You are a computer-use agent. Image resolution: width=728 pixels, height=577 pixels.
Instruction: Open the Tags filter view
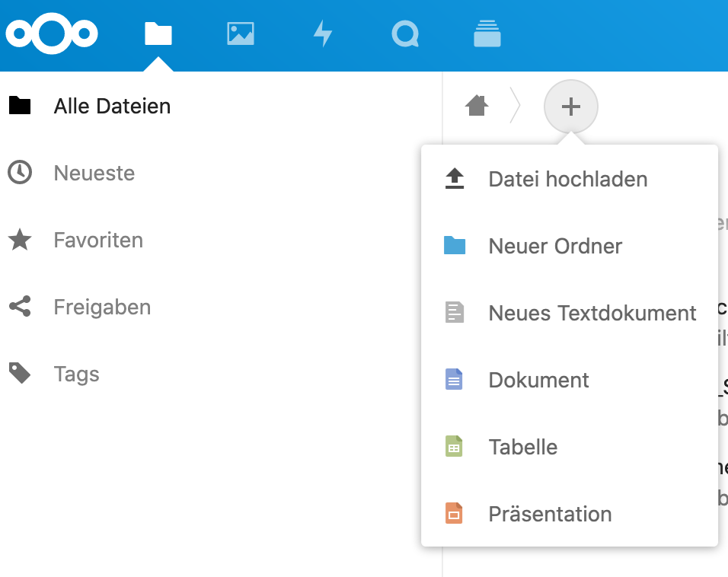76,374
